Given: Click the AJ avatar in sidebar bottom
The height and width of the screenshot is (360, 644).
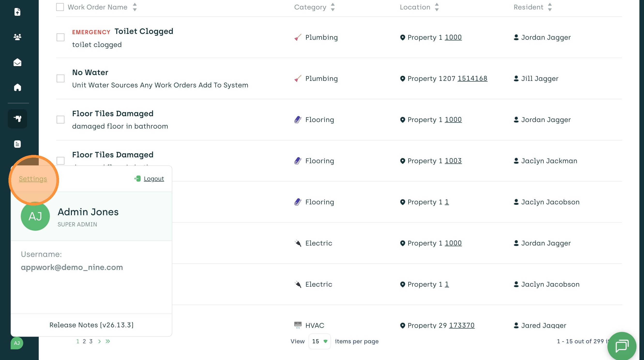Looking at the screenshot, I should click(17, 343).
